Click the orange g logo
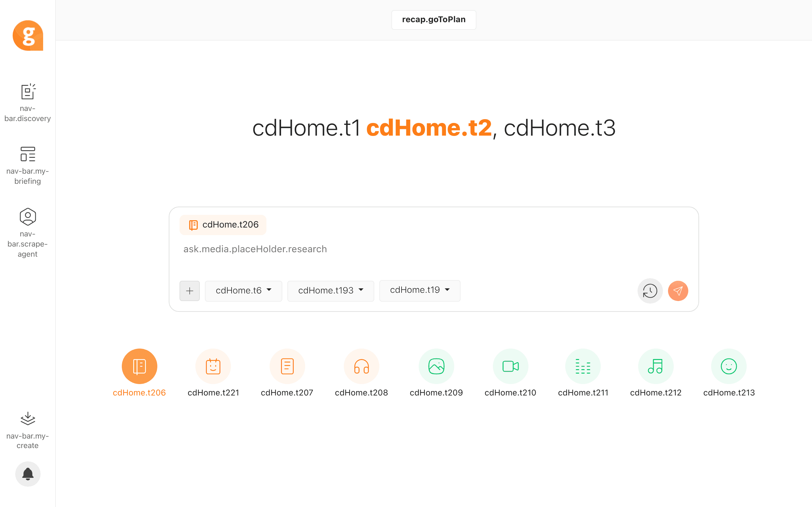 [x=28, y=35]
